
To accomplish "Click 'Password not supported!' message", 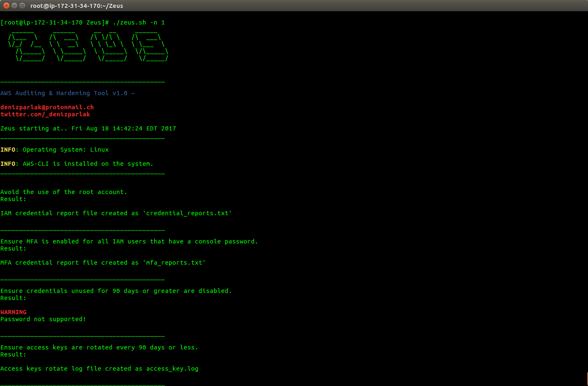I will coord(43,319).
